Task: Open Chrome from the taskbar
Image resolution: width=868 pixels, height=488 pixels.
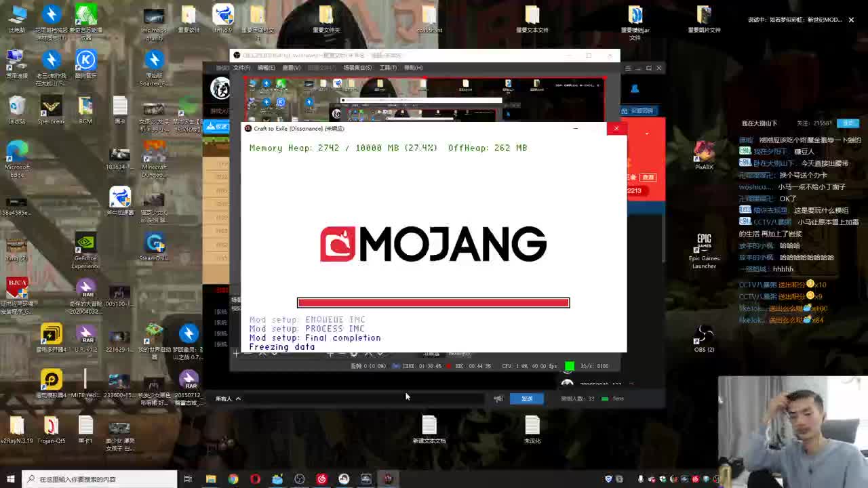Action: click(233, 479)
